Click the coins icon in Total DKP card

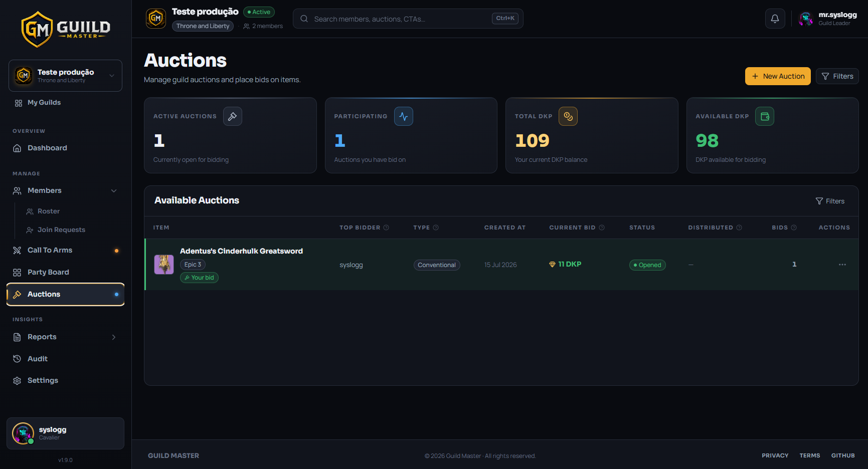click(568, 116)
